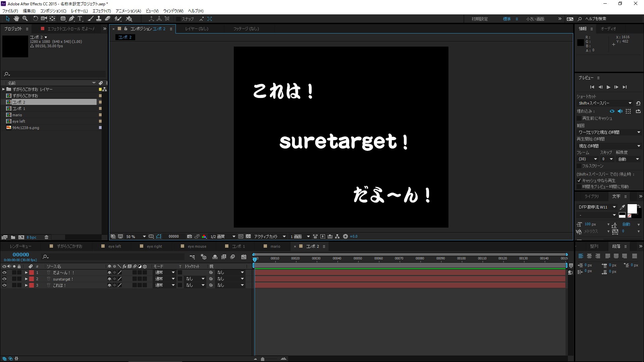Image resolution: width=644 pixels, height=362 pixels.
Task: Select the 964c1238-s.png project item
Action: (x=26, y=128)
